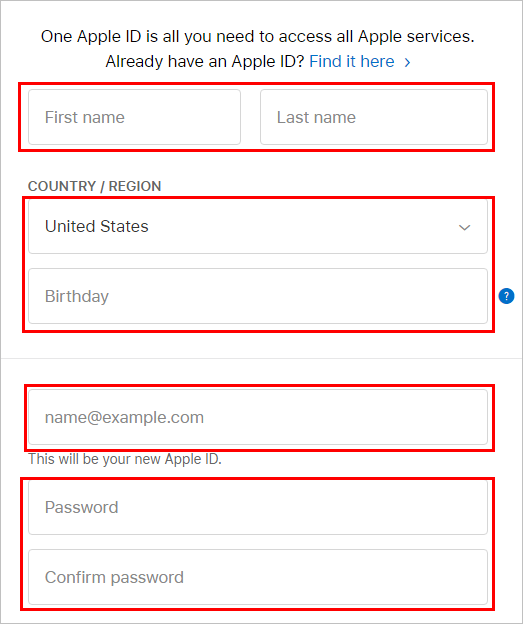Click the Confirm password field
The width and height of the screenshot is (523, 624).
(258, 577)
